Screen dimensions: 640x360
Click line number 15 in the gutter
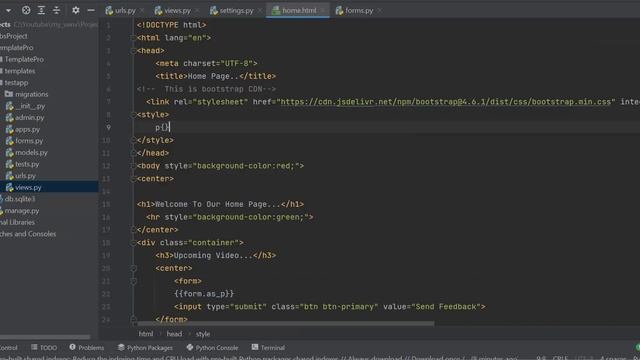[106, 204]
